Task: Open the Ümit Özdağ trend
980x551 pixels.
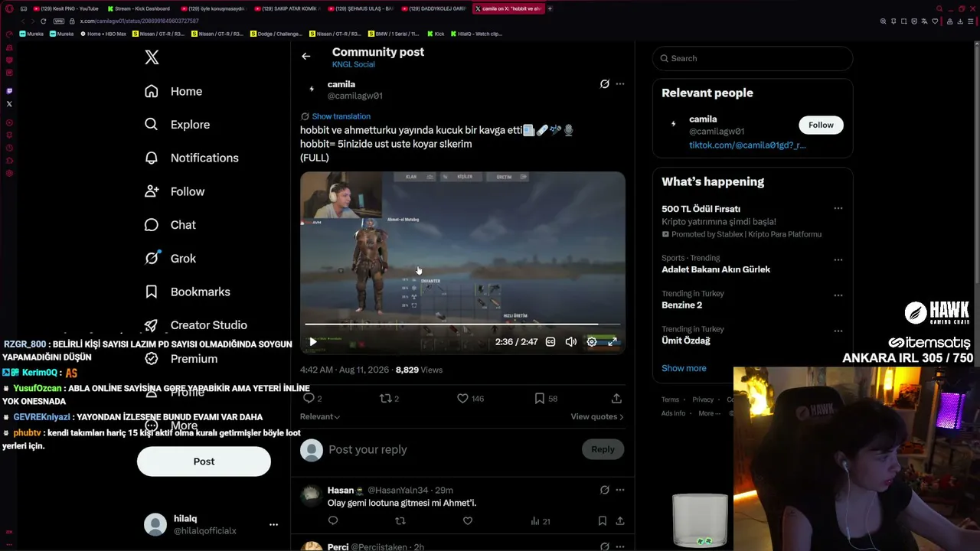Action: [x=686, y=341]
